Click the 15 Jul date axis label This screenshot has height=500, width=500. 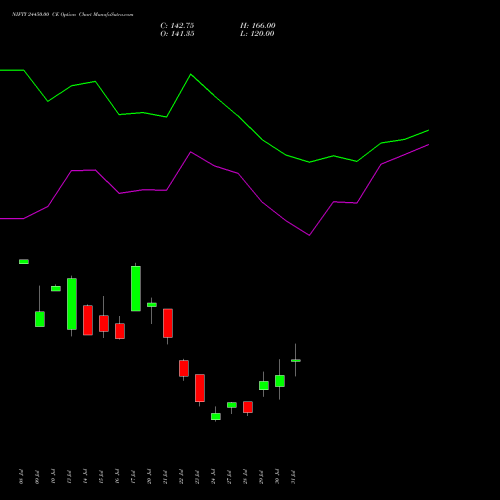pos(101,477)
